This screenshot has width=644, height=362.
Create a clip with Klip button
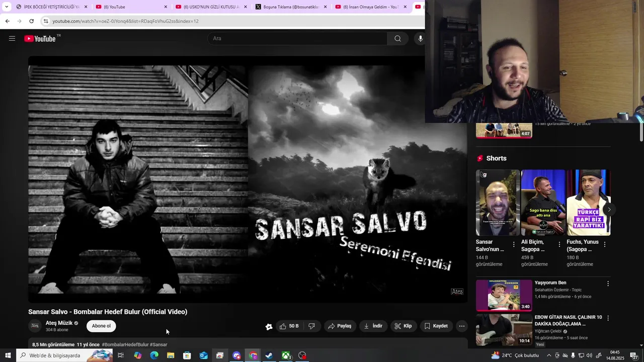pos(404,326)
